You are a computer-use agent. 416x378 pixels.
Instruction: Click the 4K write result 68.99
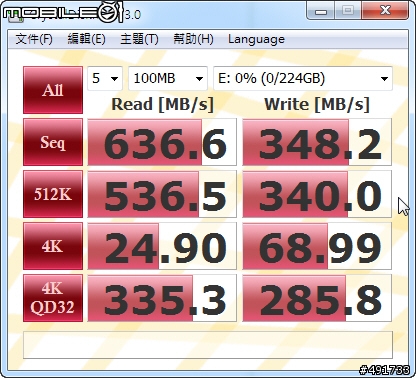317,246
